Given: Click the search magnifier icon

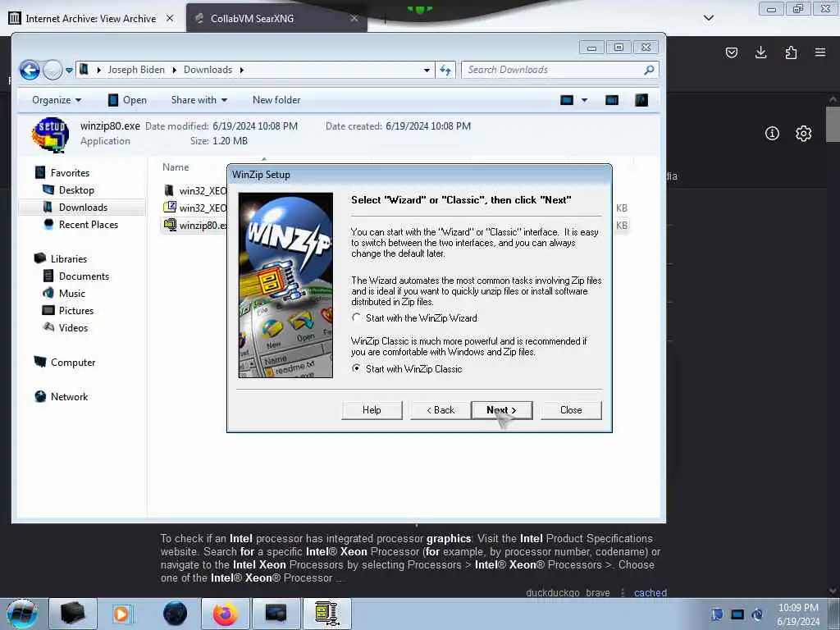Looking at the screenshot, I should 649,70.
